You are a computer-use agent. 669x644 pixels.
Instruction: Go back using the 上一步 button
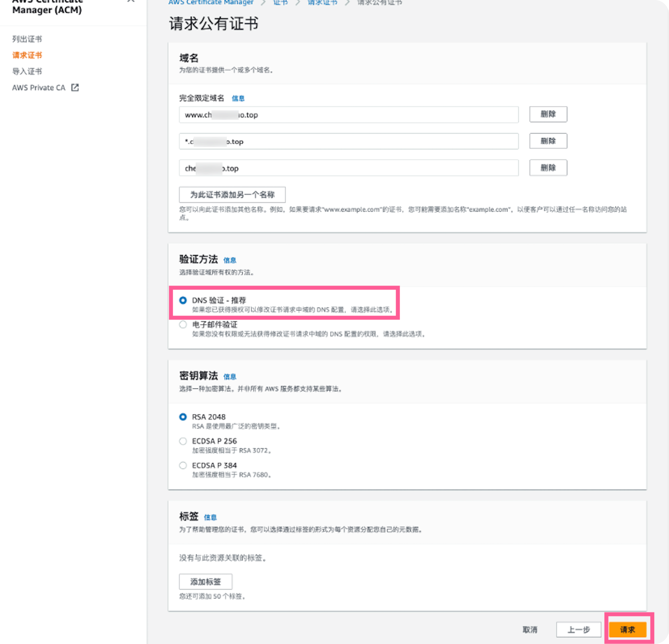click(x=578, y=630)
